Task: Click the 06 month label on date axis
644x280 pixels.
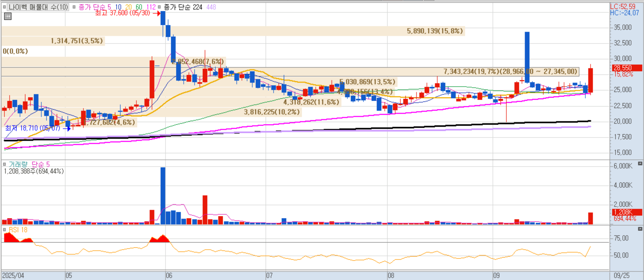Action: pos(169,276)
